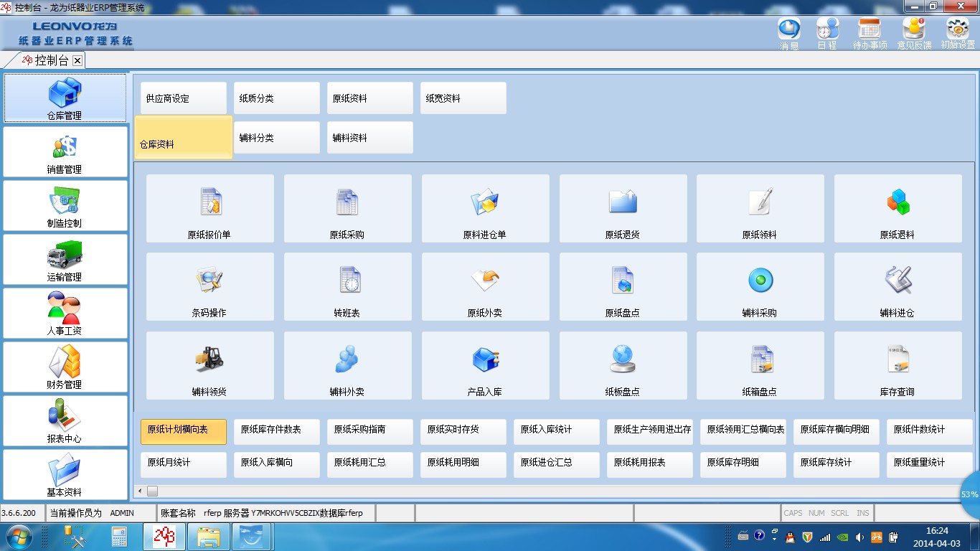The width and height of the screenshot is (980, 551).
Task: Click the 条码操作 barcode icon
Action: click(209, 281)
